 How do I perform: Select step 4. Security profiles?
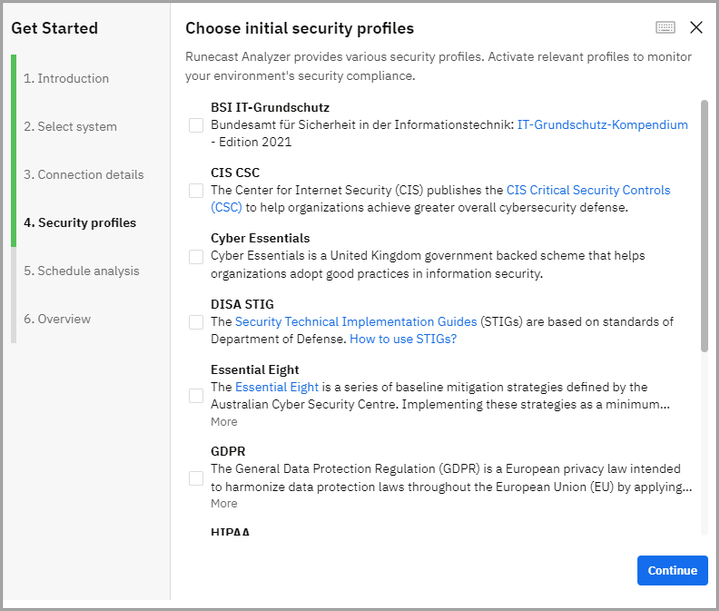click(x=80, y=223)
